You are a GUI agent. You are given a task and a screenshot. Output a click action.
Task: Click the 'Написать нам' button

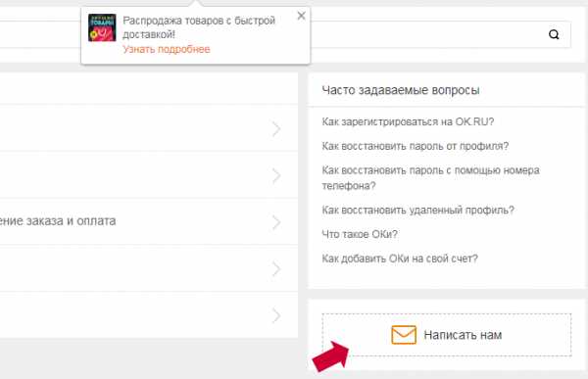click(447, 335)
